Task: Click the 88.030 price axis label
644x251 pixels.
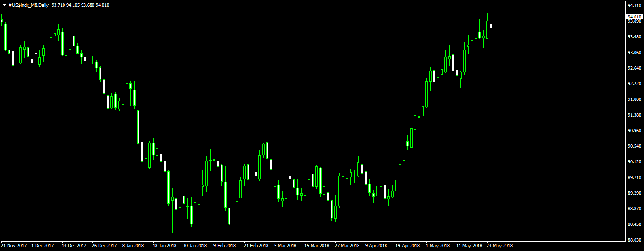Action: pos(634,240)
